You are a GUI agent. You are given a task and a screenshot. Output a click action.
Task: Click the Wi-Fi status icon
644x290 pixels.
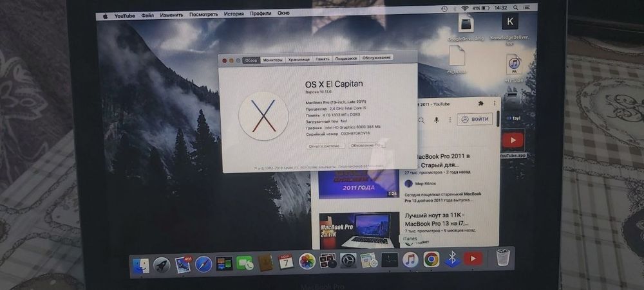[465, 8]
